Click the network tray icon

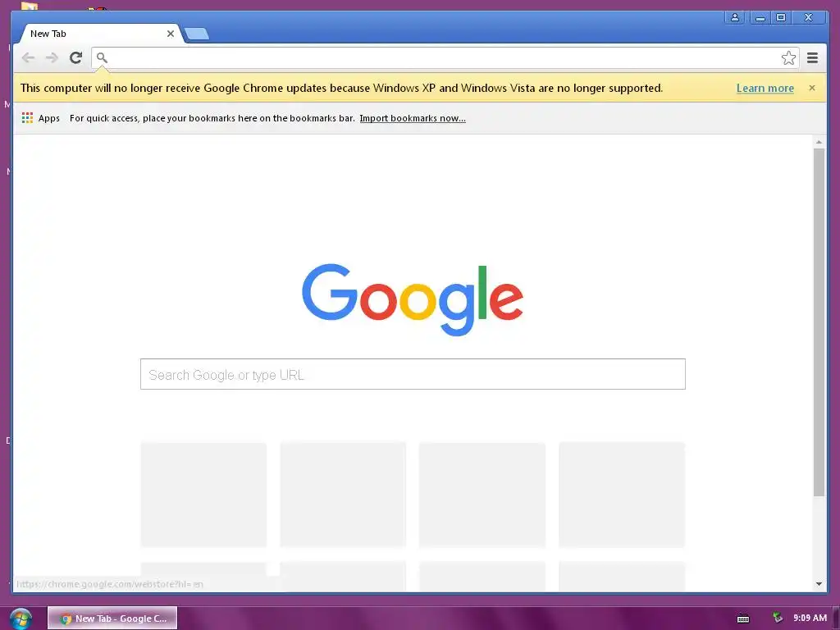coord(777,618)
